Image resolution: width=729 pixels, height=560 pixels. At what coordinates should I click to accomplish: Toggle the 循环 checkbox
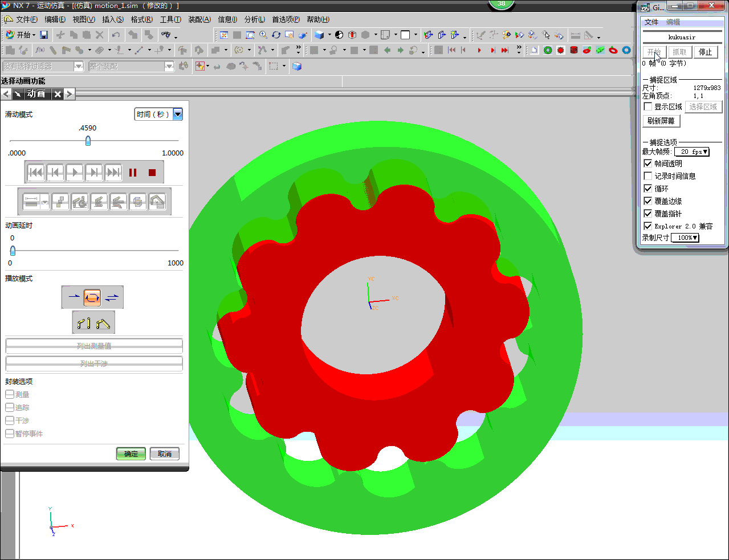(x=648, y=189)
